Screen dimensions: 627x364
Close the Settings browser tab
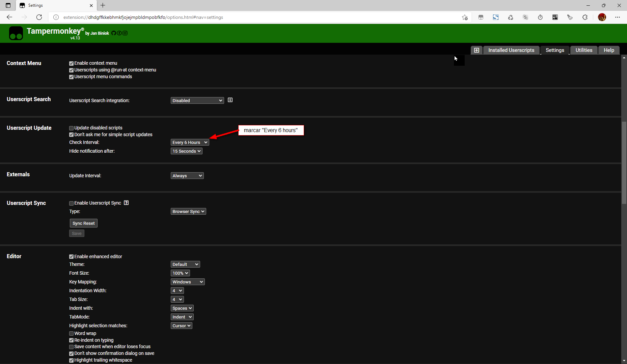[91, 5]
